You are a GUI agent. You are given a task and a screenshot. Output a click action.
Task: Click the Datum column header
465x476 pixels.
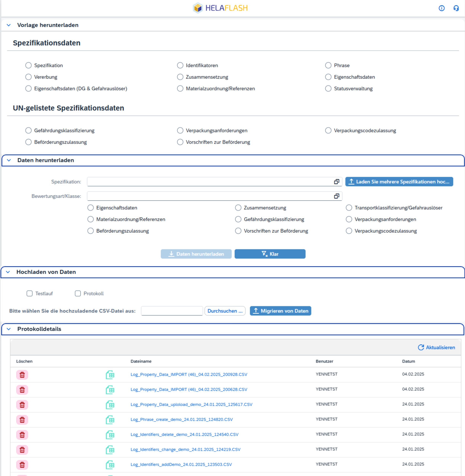pyautogui.click(x=408, y=361)
